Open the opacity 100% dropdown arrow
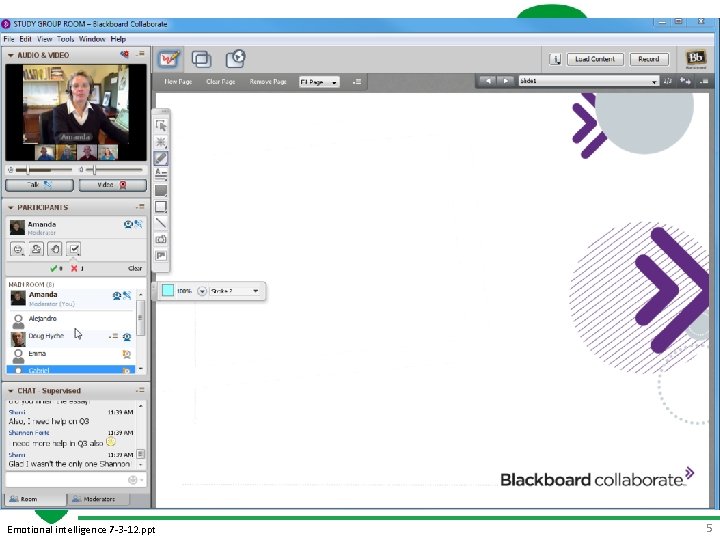This screenshot has width=720, height=540. tap(202, 291)
